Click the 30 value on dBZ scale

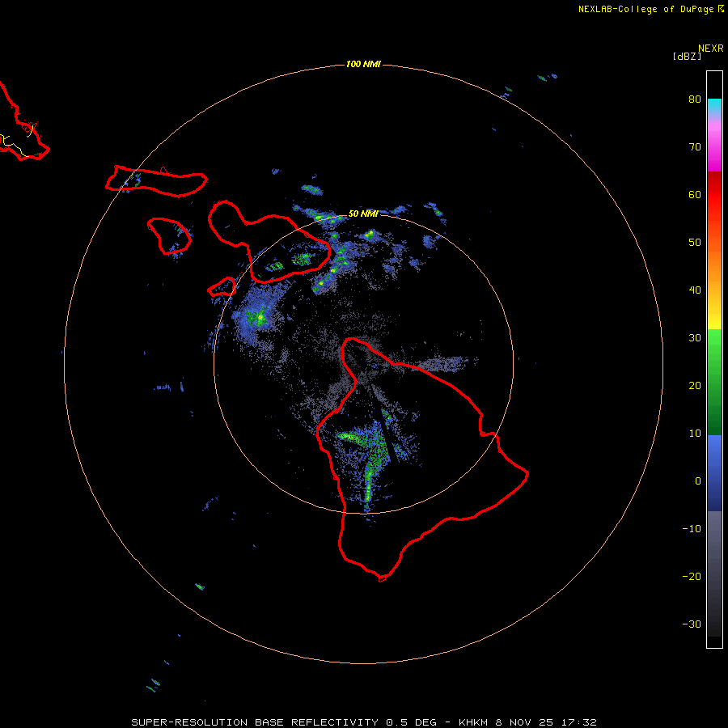[695, 338]
